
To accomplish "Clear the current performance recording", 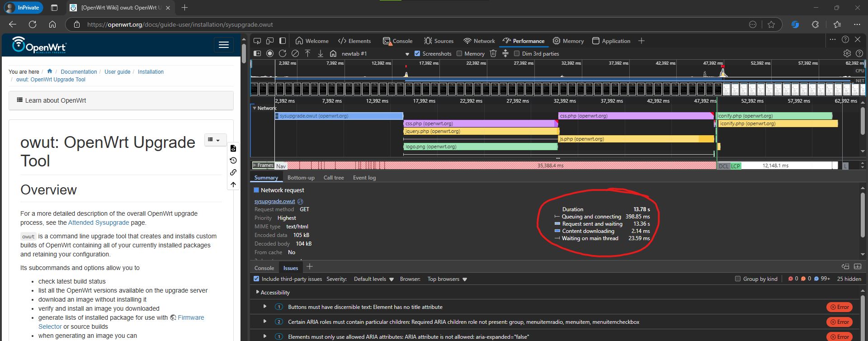I will pos(295,53).
